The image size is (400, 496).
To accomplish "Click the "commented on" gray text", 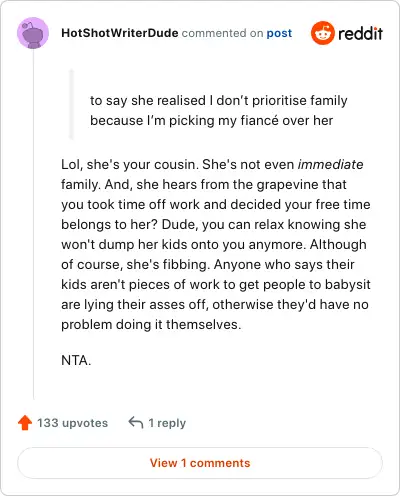I will pos(222,33).
